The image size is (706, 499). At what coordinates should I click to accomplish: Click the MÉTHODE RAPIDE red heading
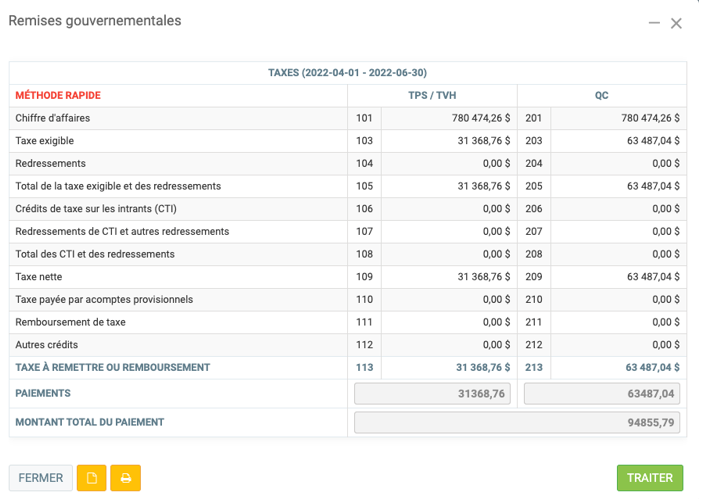(x=58, y=96)
